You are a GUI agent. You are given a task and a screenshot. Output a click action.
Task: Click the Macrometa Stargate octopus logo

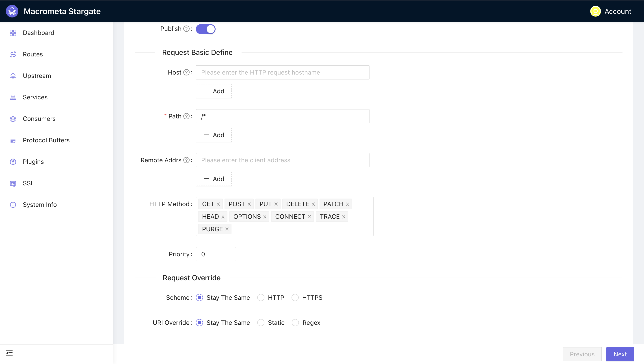tap(12, 11)
